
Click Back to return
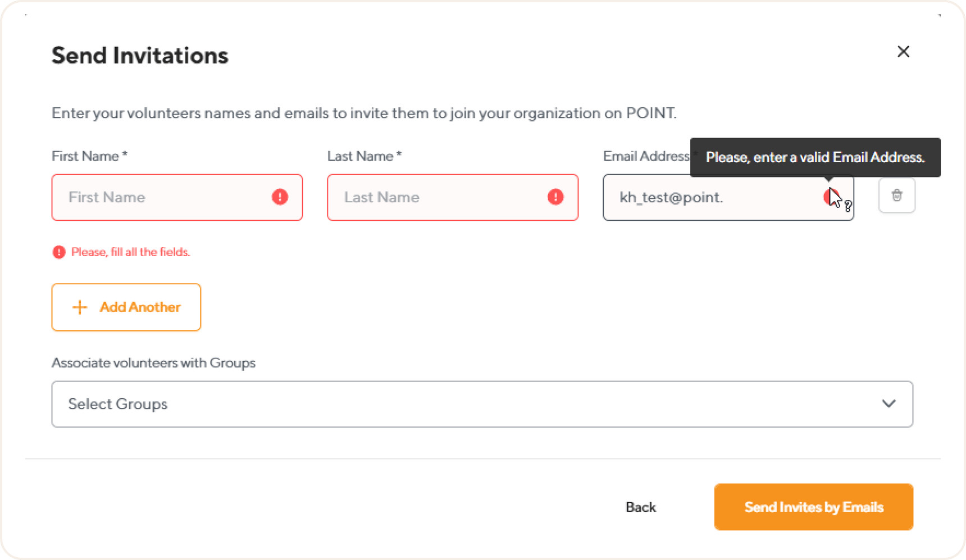640,507
